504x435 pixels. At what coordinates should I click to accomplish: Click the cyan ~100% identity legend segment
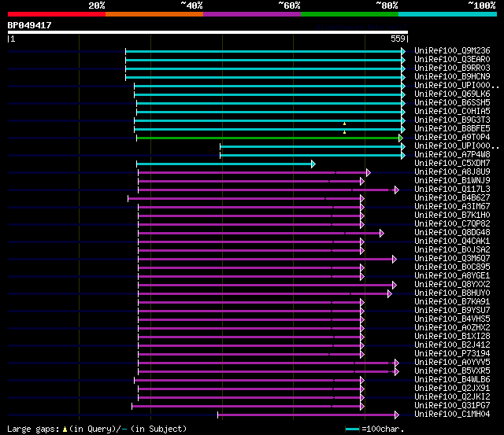[x=448, y=14]
